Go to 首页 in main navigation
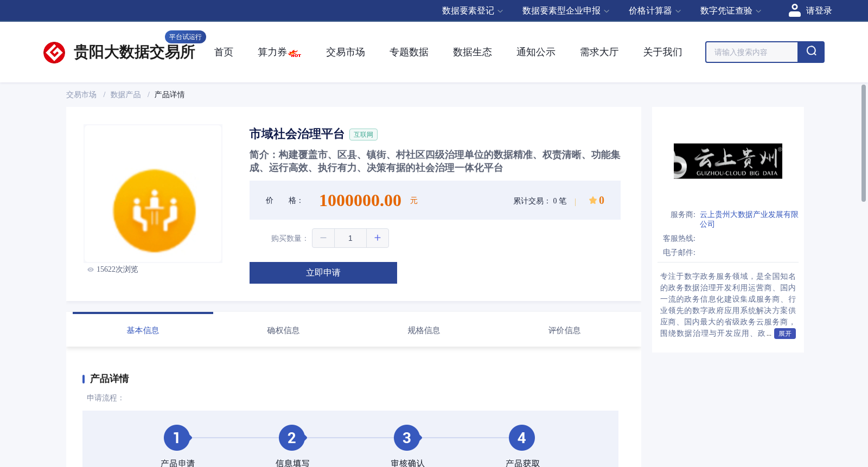Screen dimensions: 868x467 (x=224, y=52)
